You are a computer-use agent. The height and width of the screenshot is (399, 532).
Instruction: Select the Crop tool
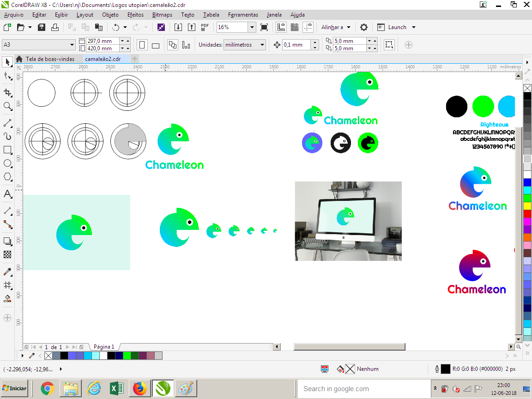7,93
